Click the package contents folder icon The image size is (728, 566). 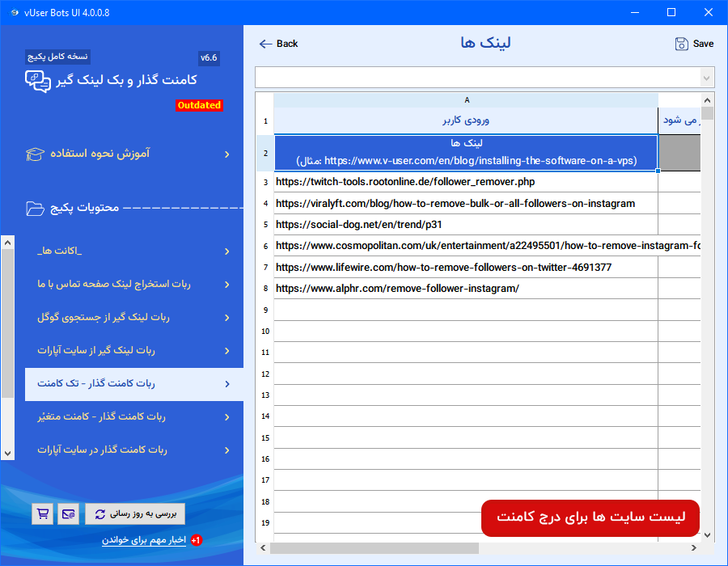[x=36, y=209]
